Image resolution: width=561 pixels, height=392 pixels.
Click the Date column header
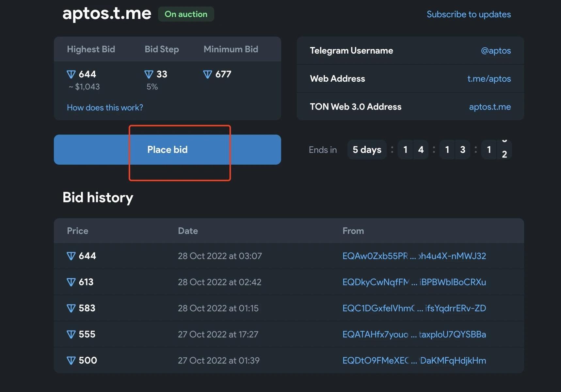188,231
